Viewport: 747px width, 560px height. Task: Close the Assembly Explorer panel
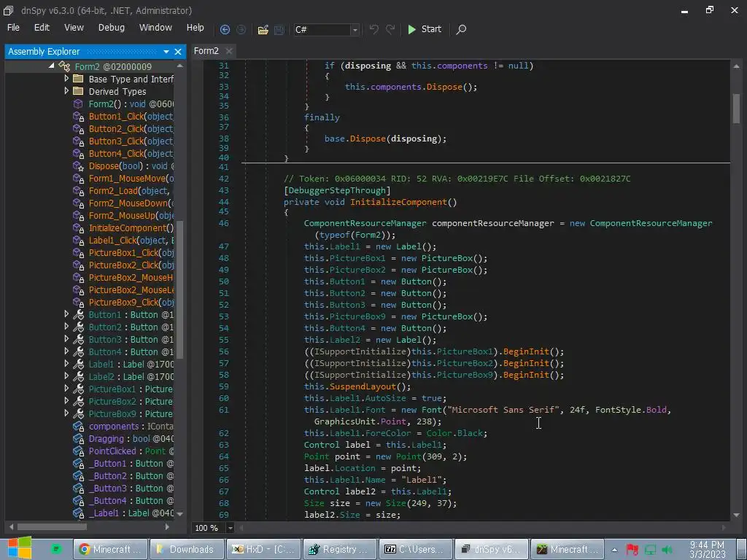click(x=178, y=52)
